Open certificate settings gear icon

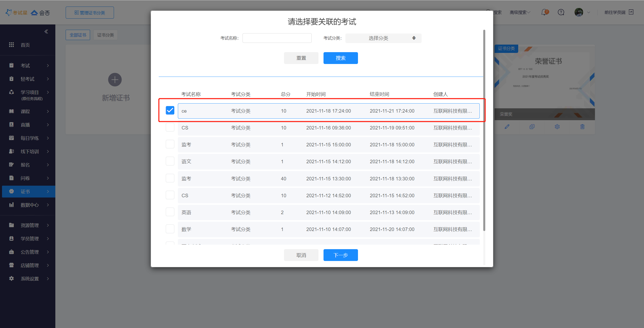pyautogui.click(x=557, y=127)
